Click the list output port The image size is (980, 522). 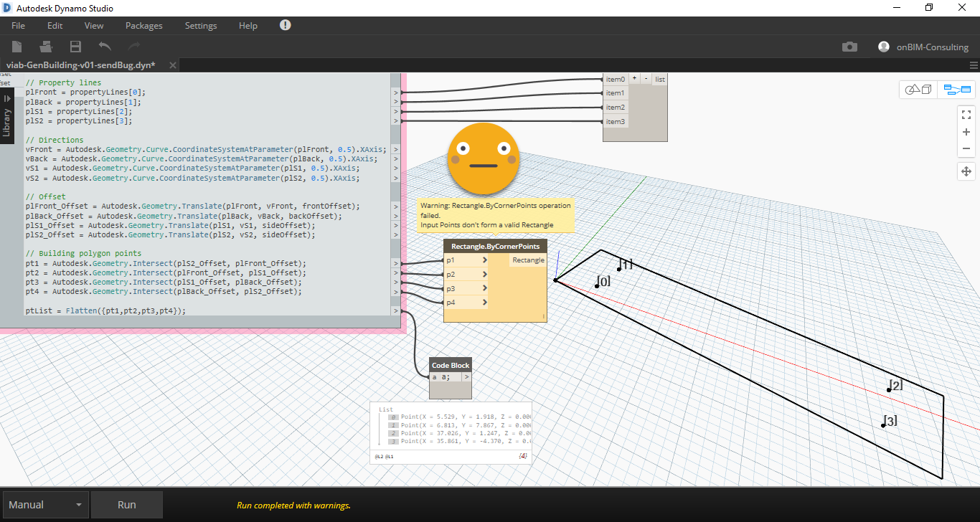[660, 79]
